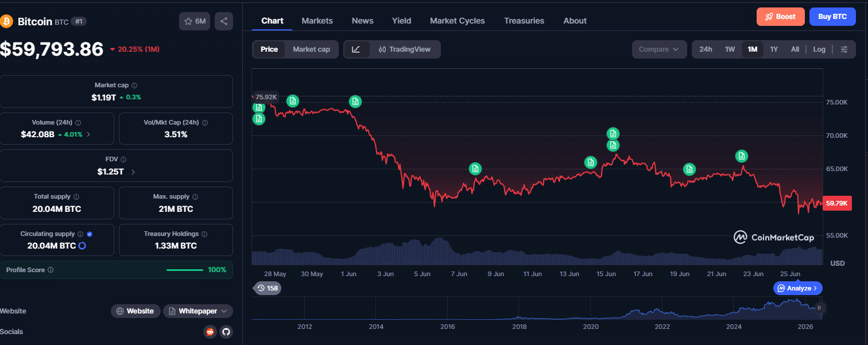This screenshot has width=868, height=345.
Task: Open upper news marker near 15 Jun
Action: (x=613, y=133)
